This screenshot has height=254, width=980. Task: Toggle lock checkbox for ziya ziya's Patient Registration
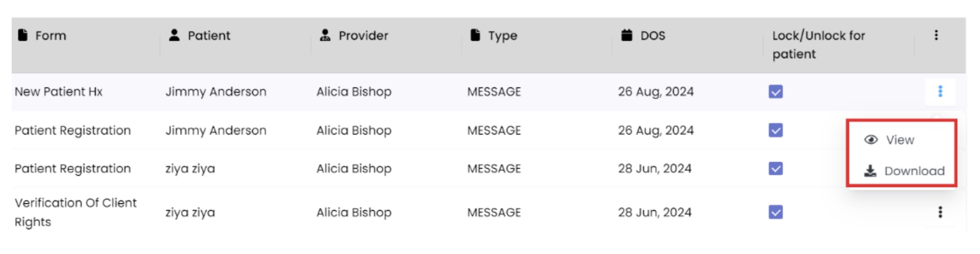[776, 169]
